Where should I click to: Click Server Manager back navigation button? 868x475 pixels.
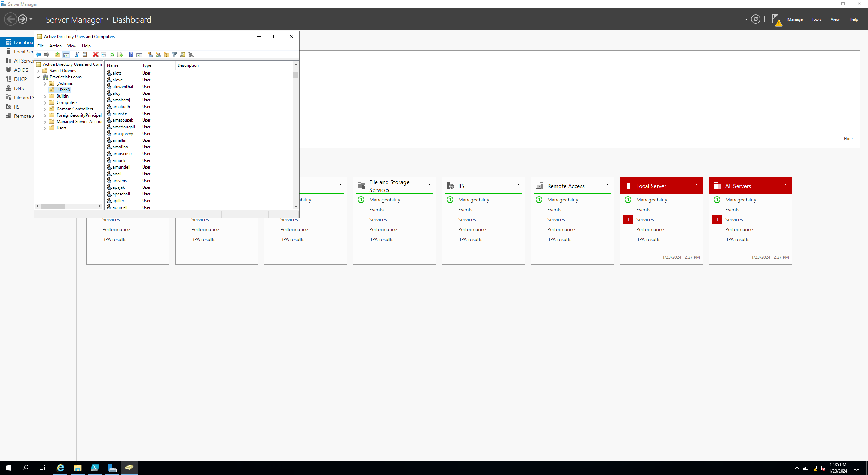(11, 19)
